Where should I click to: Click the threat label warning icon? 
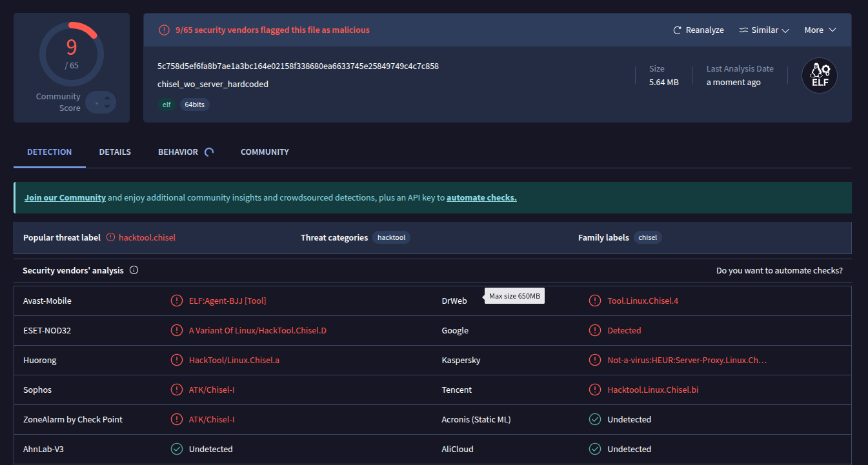click(x=110, y=237)
